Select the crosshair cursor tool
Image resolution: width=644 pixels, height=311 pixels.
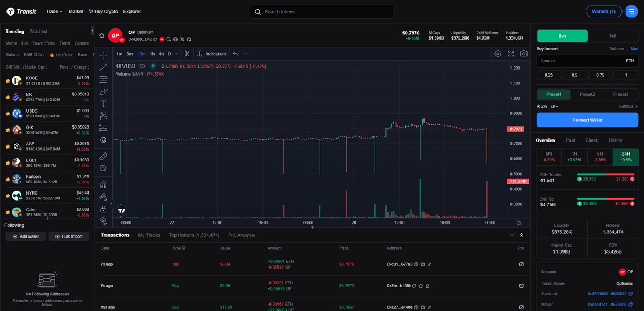click(104, 55)
